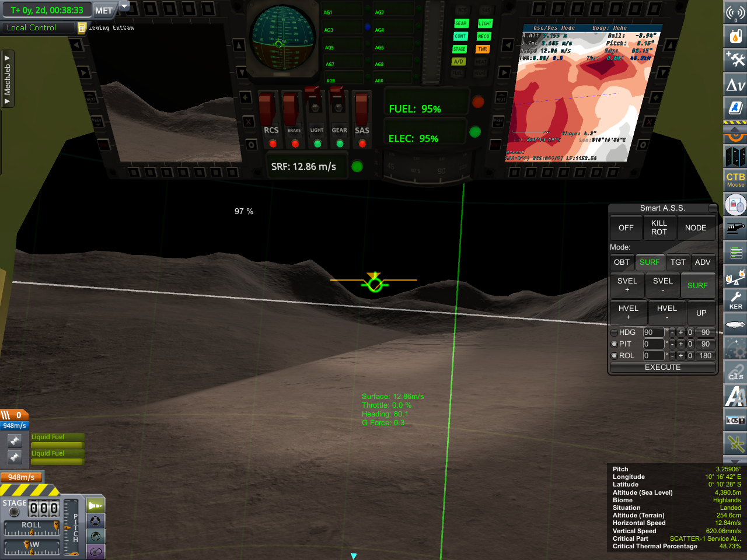The image size is (747, 560).
Task: Open the yellow flight computer calculator icon
Action: pyautogui.click(x=82, y=27)
